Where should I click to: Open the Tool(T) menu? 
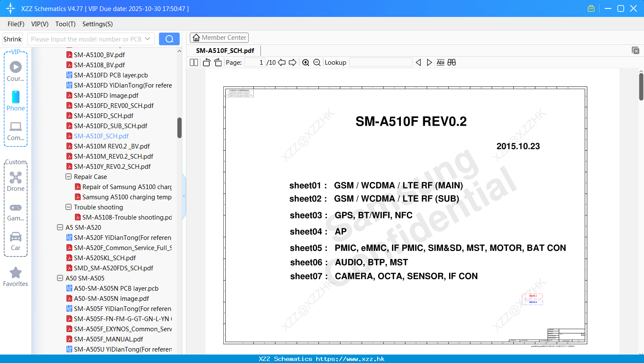66,24
